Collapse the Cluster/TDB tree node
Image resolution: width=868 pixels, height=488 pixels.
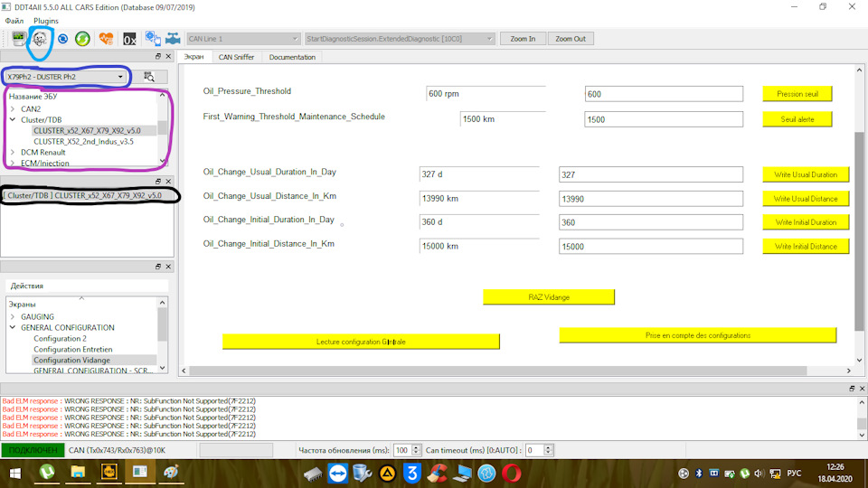tap(12, 119)
